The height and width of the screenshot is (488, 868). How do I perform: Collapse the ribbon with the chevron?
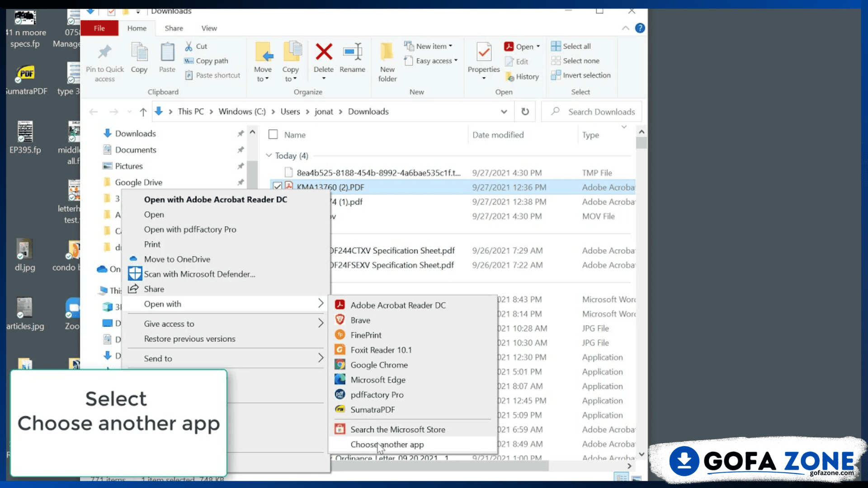coord(625,28)
